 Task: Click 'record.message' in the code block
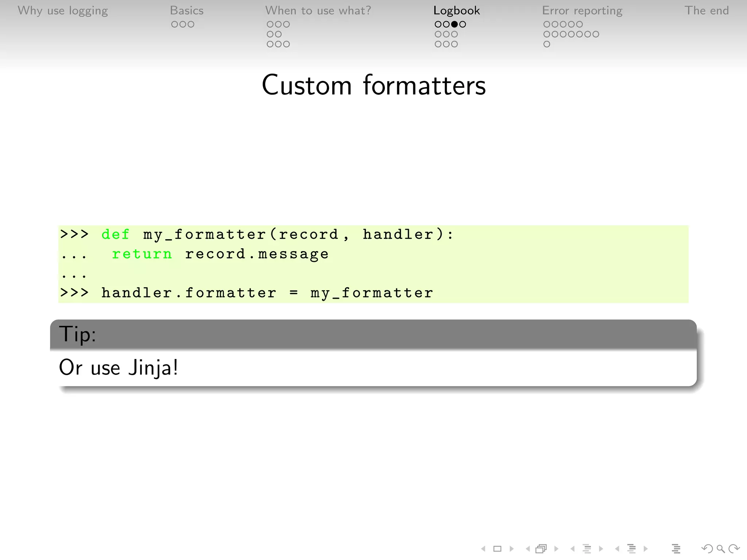click(257, 254)
